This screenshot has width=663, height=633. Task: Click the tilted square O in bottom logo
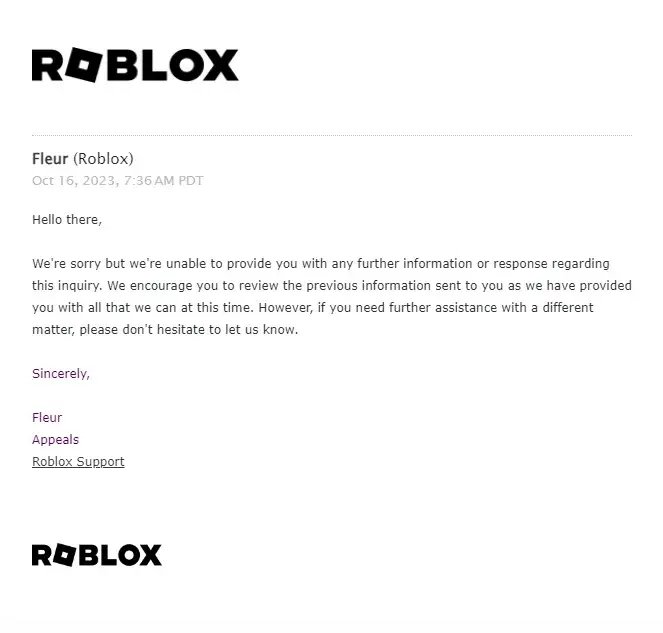pos(65,555)
